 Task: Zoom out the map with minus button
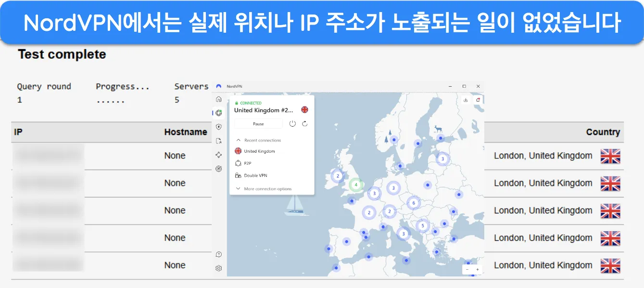pos(467,270)
